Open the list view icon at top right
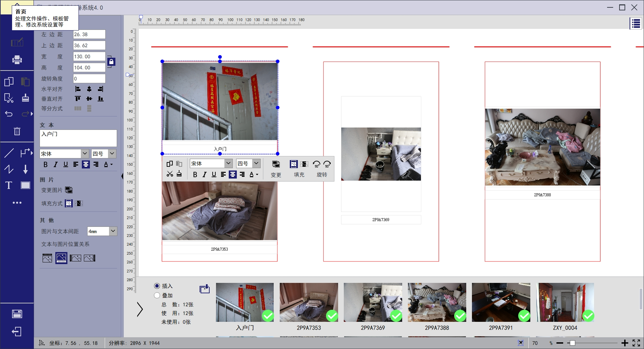644x349 pixels. pyautogui.click(x=636, y=23)
